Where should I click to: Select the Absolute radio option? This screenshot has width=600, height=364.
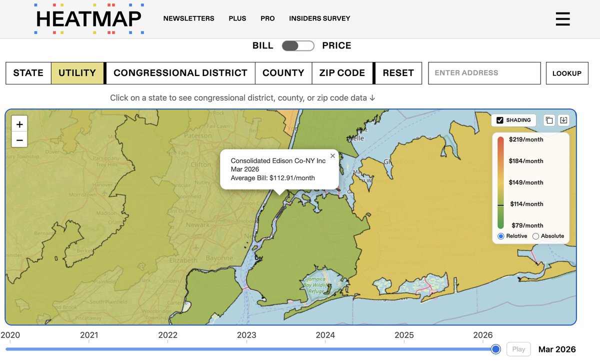535,236
